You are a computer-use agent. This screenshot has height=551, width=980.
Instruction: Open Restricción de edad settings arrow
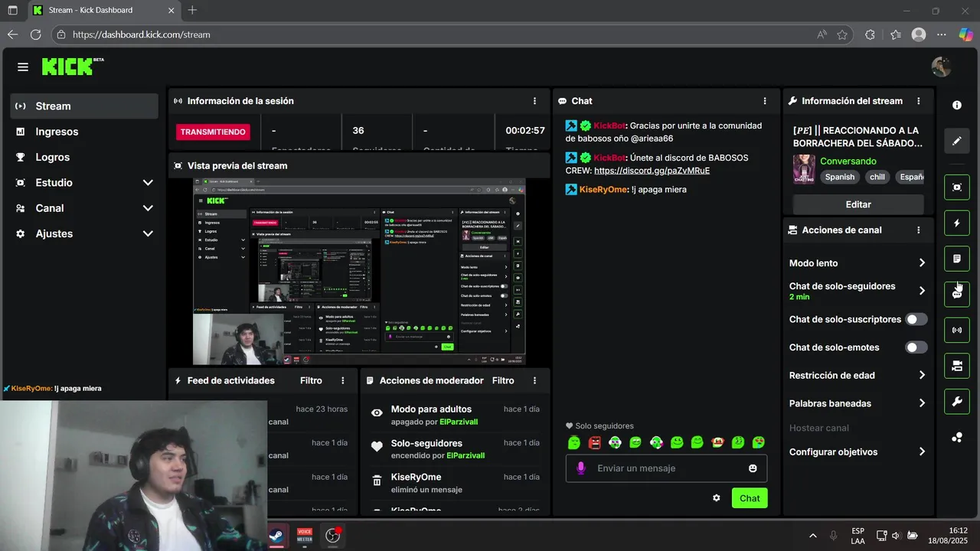(922, 376)
